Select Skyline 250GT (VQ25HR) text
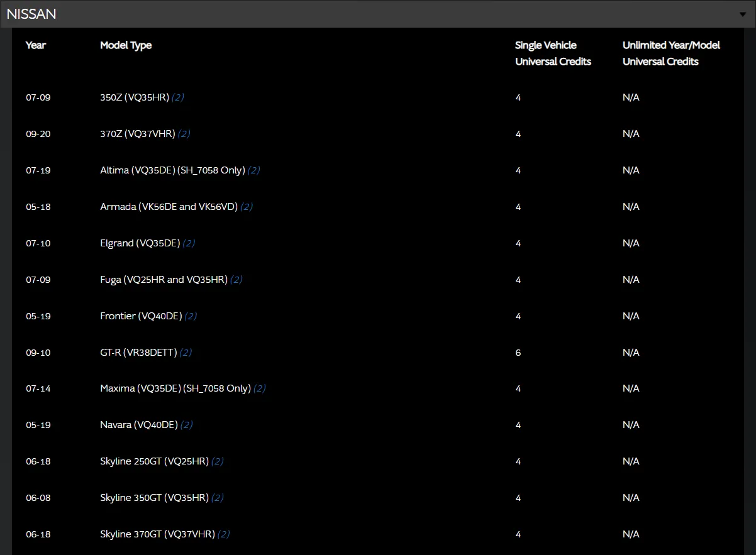The width and height of the screenshot is (756, 555). tap(154, 461)
